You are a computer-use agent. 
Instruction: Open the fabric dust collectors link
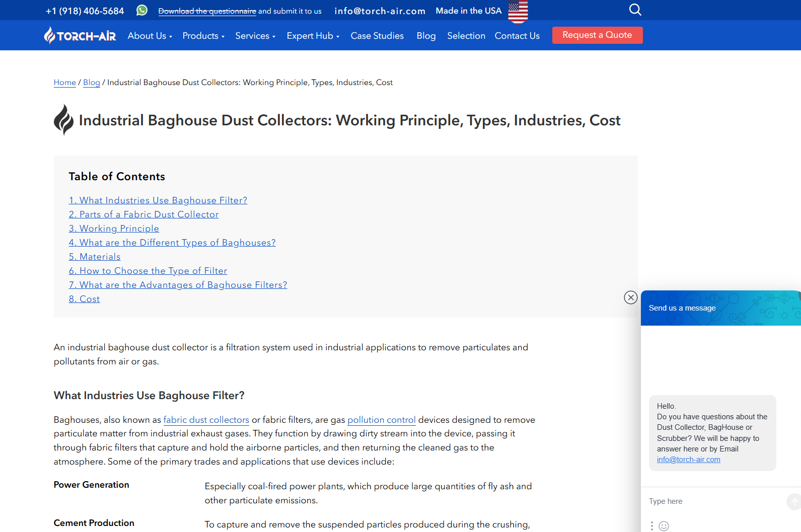pos(206,420)
